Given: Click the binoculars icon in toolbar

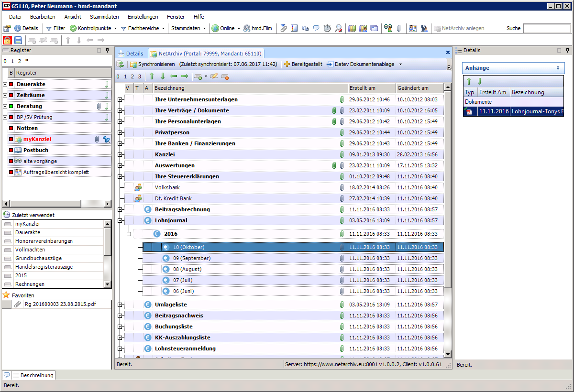Looking at the screenshot, I should pos(388,28).
